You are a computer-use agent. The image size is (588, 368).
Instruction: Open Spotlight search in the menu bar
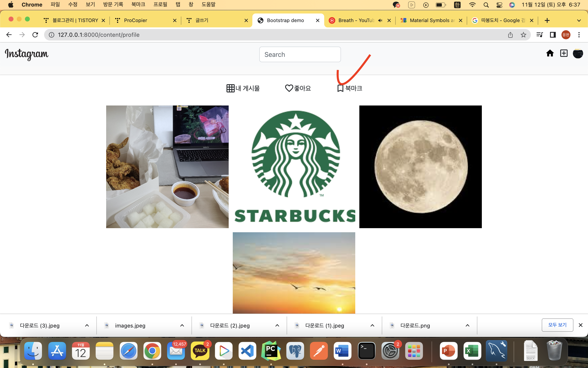pyautogui.click(x=486, y=5)
